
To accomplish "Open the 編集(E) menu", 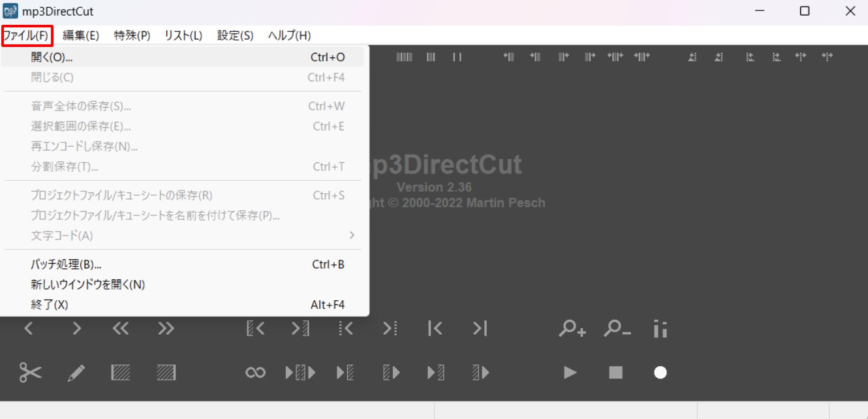I will click(81, 36).
